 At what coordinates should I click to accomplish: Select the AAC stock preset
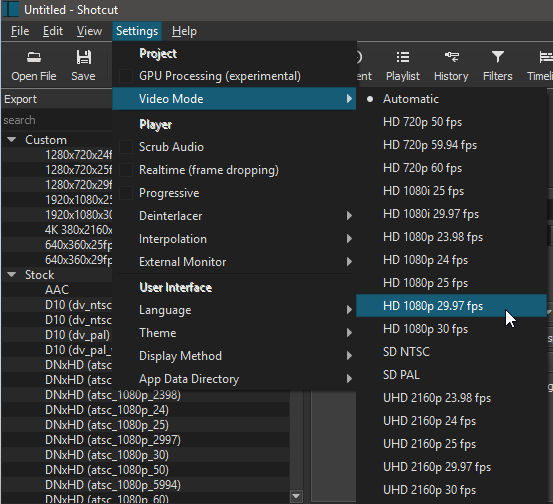57,290
